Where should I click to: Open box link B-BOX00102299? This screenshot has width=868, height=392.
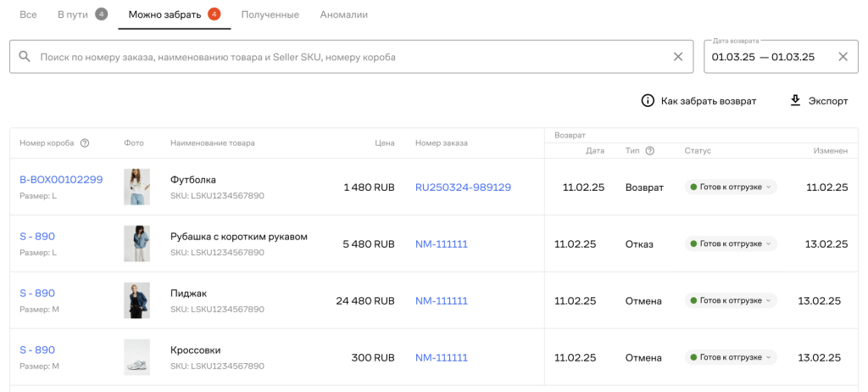pyautogui.click(x=61, y=180)
